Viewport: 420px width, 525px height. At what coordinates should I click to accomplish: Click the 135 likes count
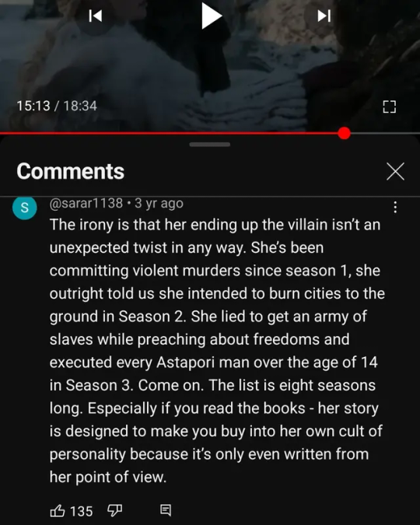[82, 511]
